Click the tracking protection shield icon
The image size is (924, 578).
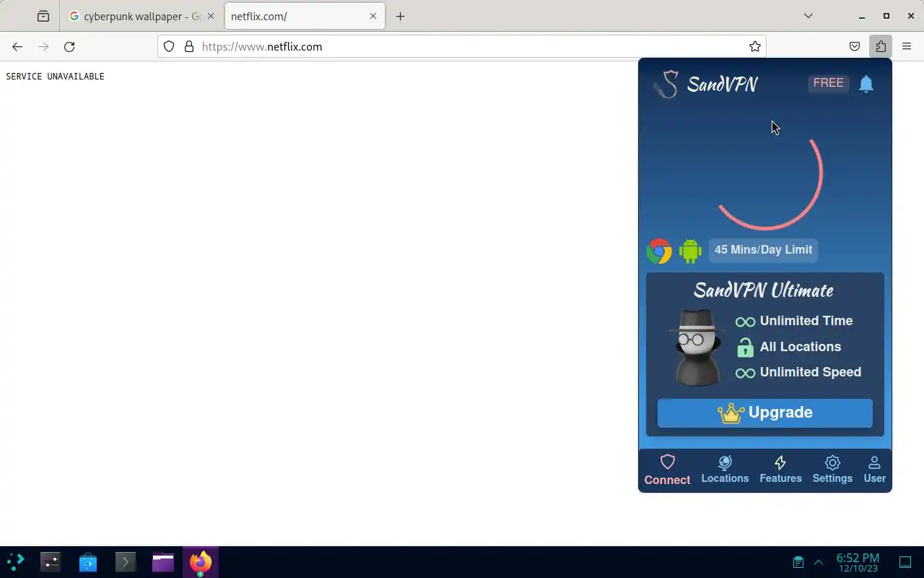(169, 46)
